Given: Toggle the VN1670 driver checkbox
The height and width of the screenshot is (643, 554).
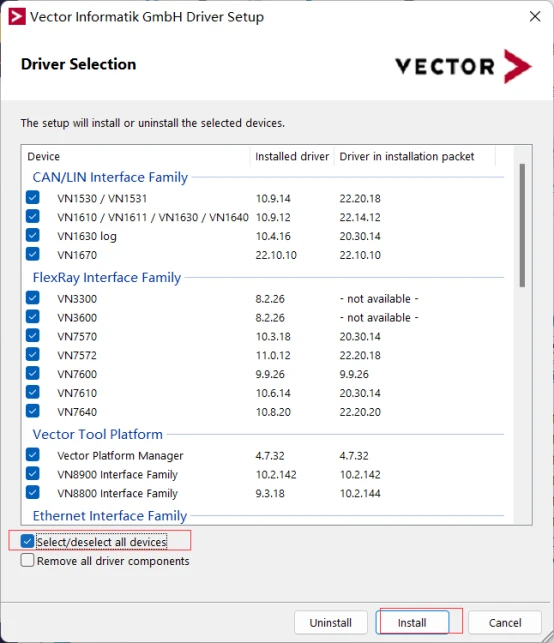Looking at the screenshot, I should click(33, 254).
